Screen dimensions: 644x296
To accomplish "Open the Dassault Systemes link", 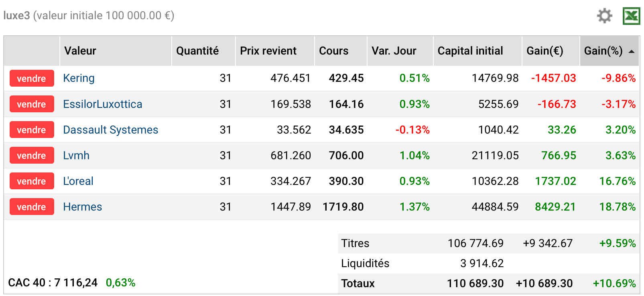I will (x=110, y=130).
